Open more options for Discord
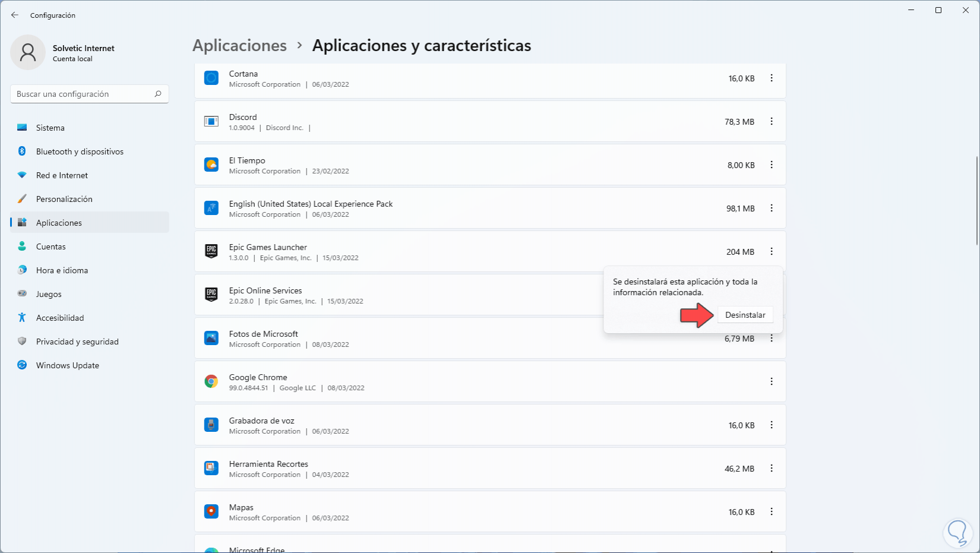This screenshot has width=980, height=553. (772, 121)
